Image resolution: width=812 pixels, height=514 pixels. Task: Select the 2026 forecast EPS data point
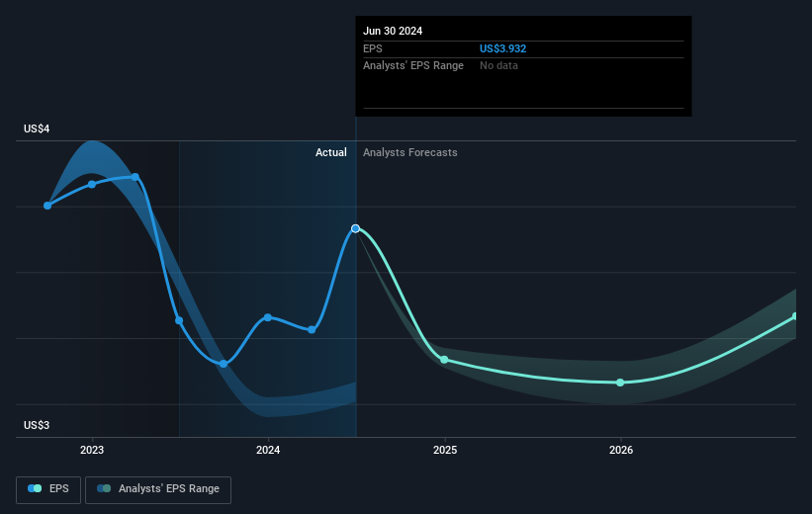coord(620,383)
